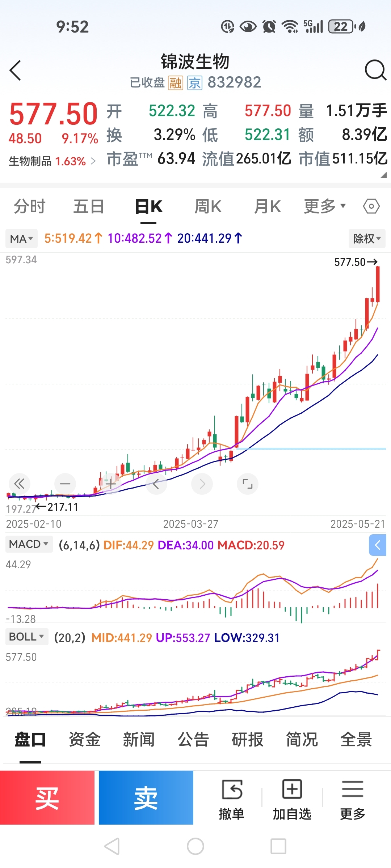The width and height of the screenshot is (391, 868).
Task: Tap the stock code 832982
Action: [234, 83]
